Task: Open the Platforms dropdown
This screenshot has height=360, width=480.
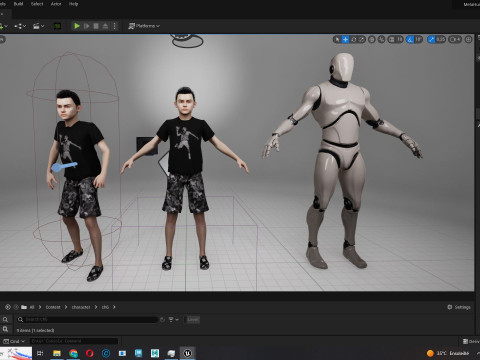Action: point(144,26)
